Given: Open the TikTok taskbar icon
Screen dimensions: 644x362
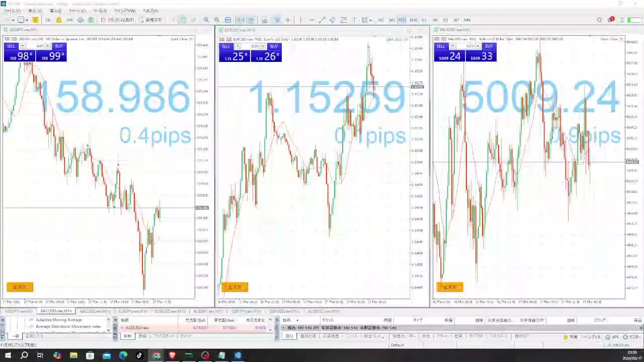Looking at the screenshot, I should [139, 355].
